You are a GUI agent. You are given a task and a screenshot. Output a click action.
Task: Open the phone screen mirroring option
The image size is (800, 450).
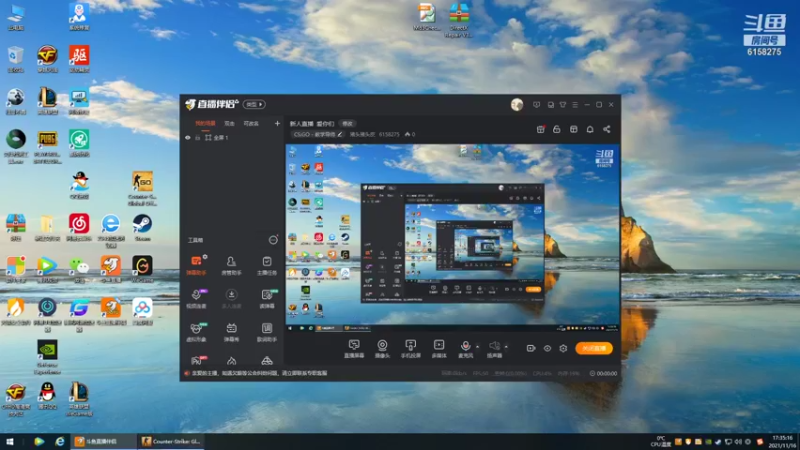(410, 348)
